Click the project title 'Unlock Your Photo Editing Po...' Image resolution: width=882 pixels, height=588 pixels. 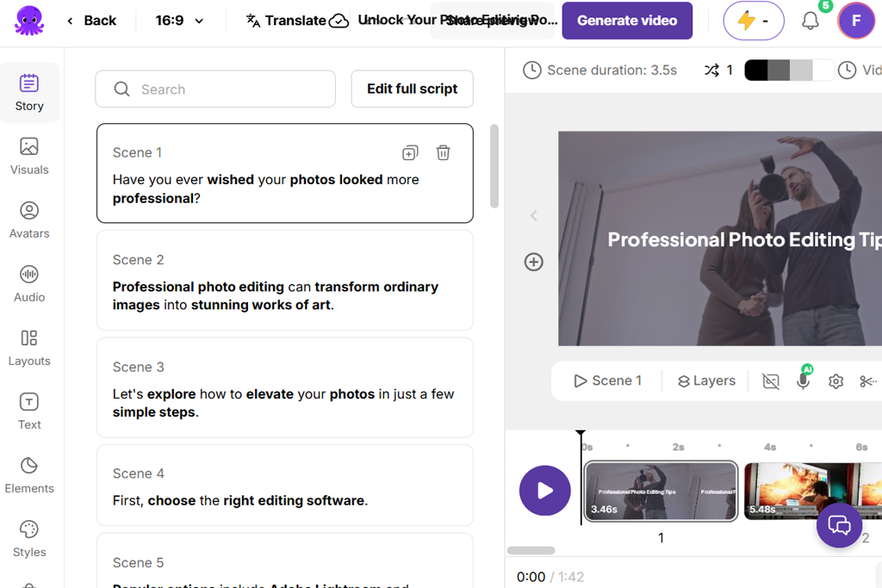click(x=457, y=21)
